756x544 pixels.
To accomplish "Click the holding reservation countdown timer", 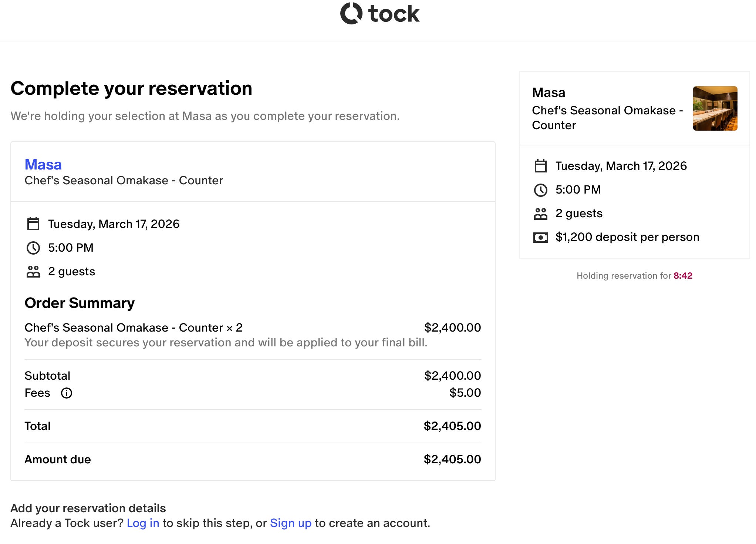I will [683, 276].
